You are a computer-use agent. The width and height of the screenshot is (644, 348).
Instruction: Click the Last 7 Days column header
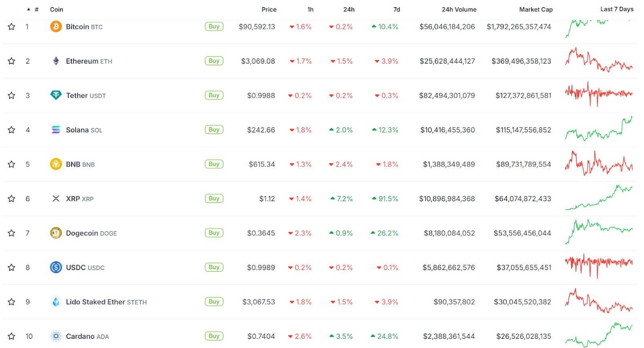617,9
